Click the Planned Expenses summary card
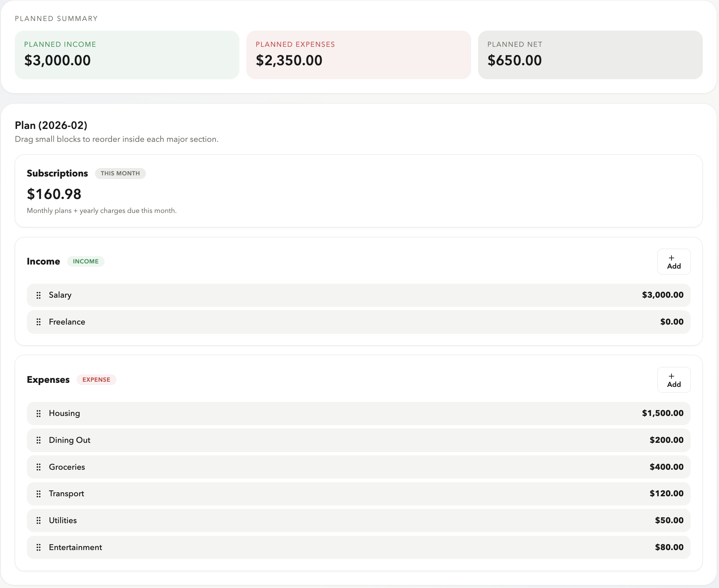The height and width of the screenshot is (588, 719). (359, 55)
